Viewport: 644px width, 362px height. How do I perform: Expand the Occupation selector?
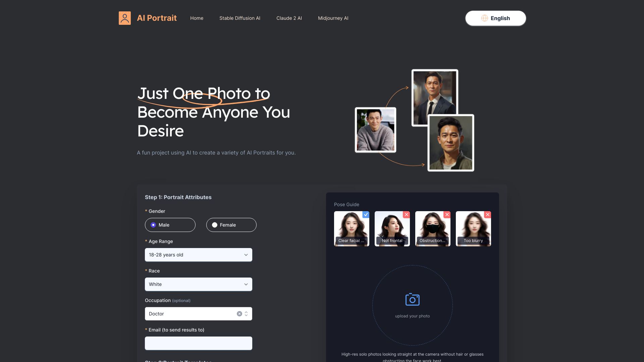click(x=247, y=314)
